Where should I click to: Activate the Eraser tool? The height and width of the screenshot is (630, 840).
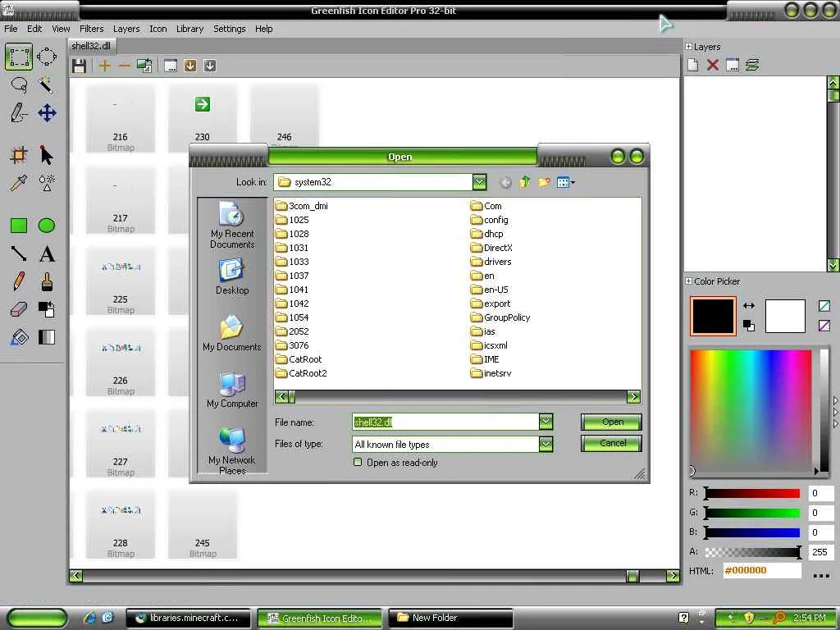pos(19,309)
